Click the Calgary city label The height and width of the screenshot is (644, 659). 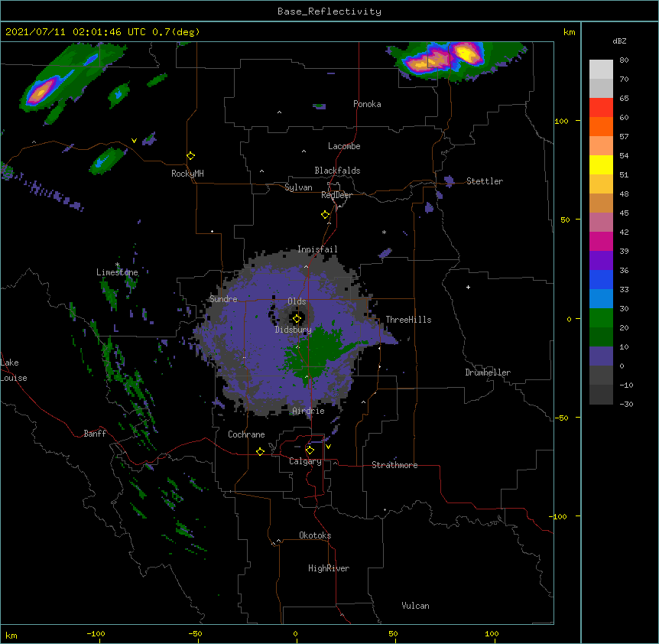coord(306,461)
